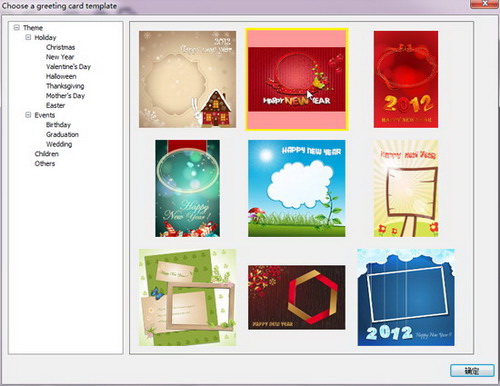Collapse the Events branch
This screenshot has height=386, width=500.
tap(28, 115)
